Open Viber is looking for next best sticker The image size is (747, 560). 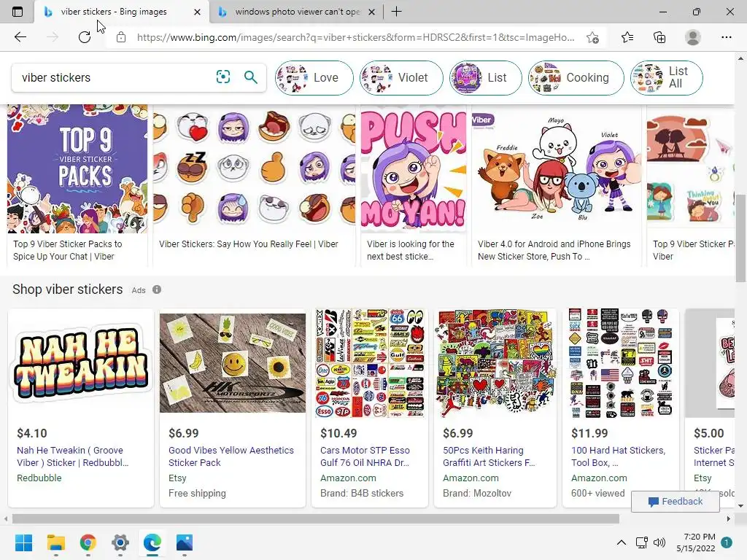[410, 250]
